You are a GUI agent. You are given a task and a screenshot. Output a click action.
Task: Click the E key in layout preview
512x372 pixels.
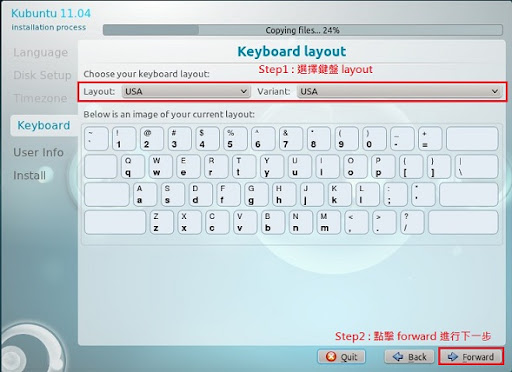tap(188, 166)
